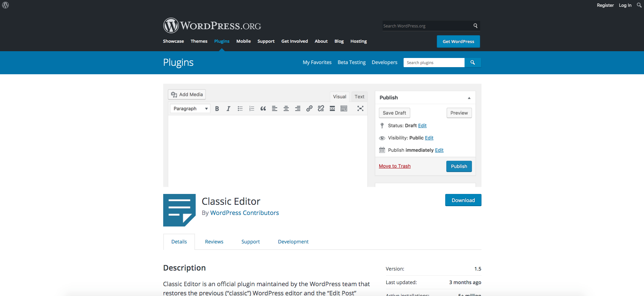Click the plugin search magnifier button

click(473, 62)
